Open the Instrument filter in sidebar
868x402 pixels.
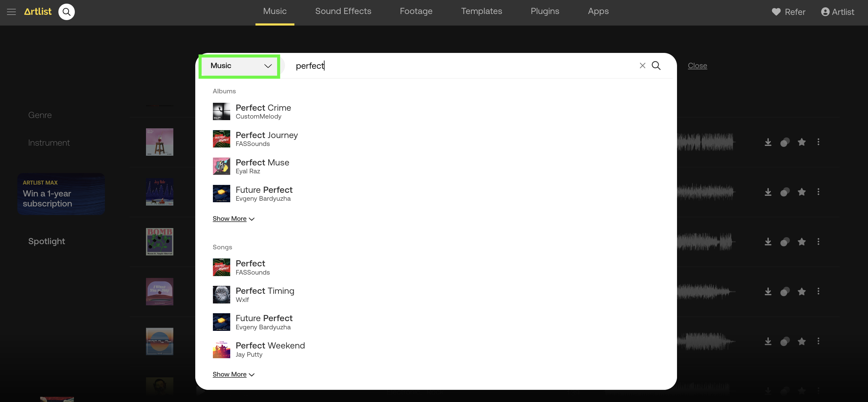point(49,143)
